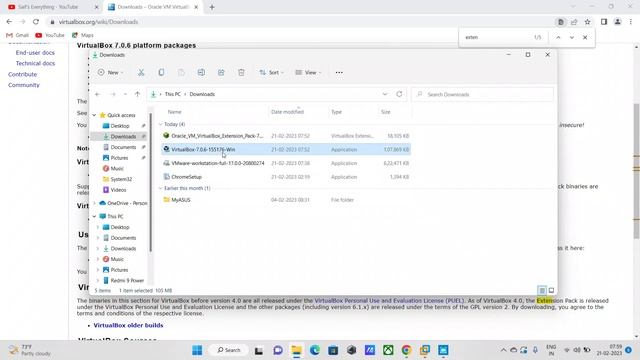The height and width of the screenshot is (360, 640).
Task: Go to next find result
Action: pos(572,37)
